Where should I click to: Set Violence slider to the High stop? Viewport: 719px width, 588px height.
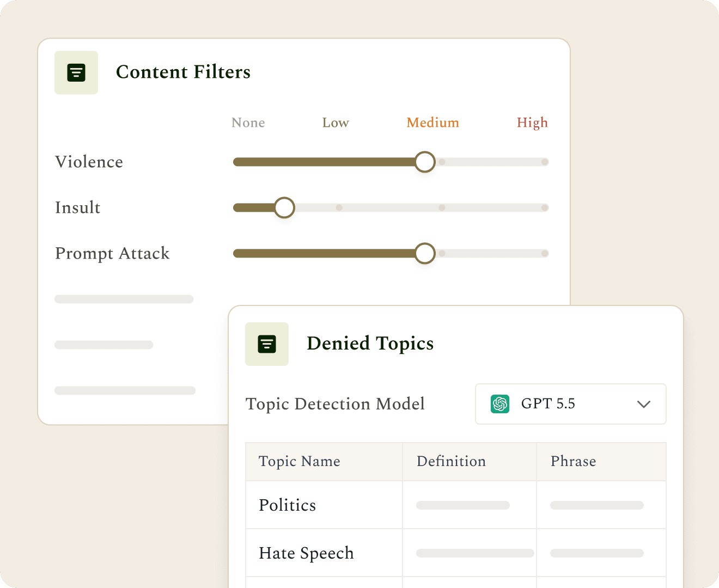coord(545,162)
